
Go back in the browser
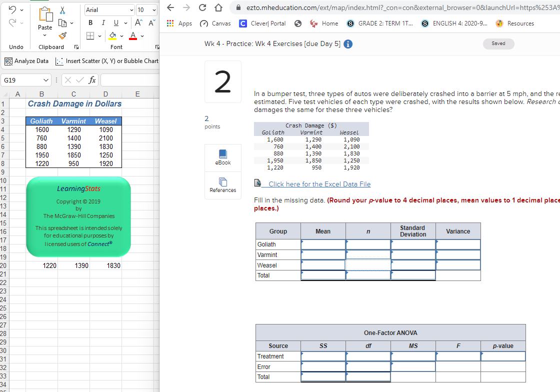(170, 7)
